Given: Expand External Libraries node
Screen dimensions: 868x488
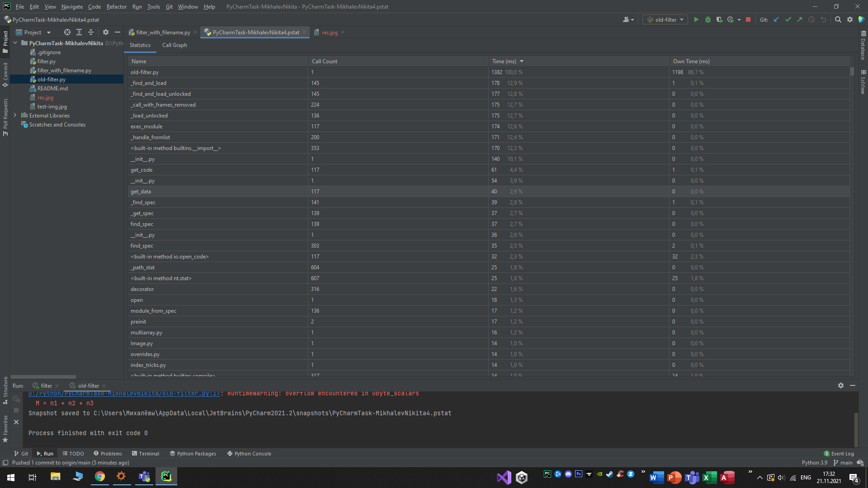Looking at the screenshot, I should click(x=15, y=115).
